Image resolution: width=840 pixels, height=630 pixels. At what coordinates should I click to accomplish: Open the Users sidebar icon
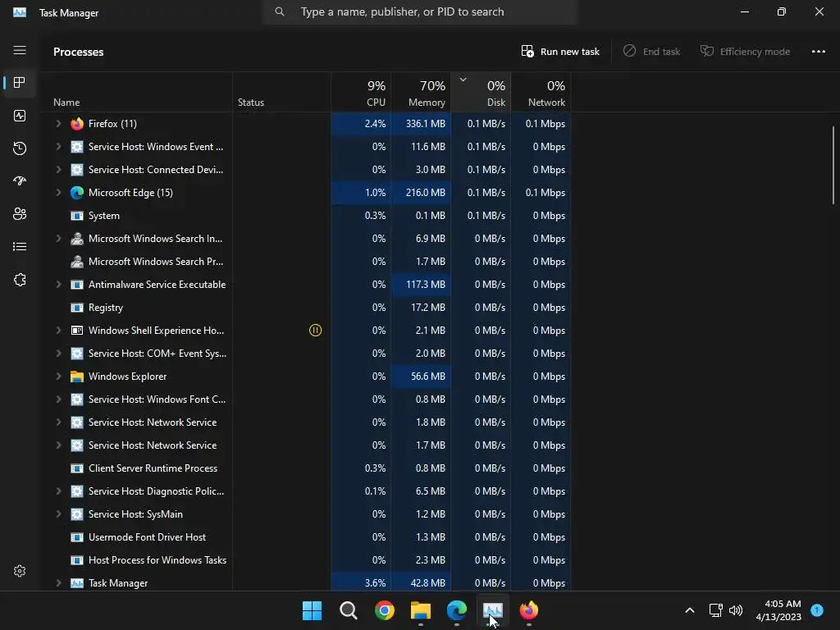pyautogui.click(x=20, y=214)
